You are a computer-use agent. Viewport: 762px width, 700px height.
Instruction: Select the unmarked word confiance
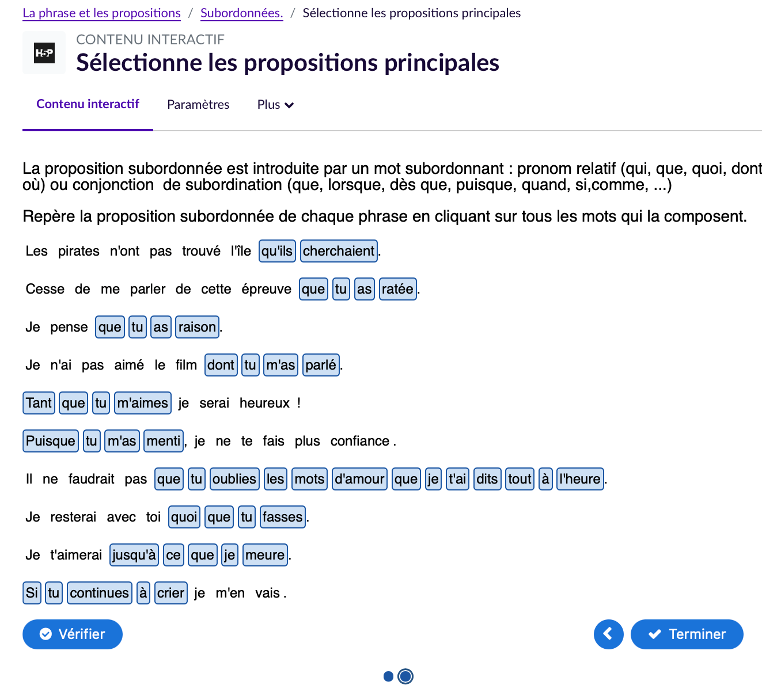(x=360, y=441)
